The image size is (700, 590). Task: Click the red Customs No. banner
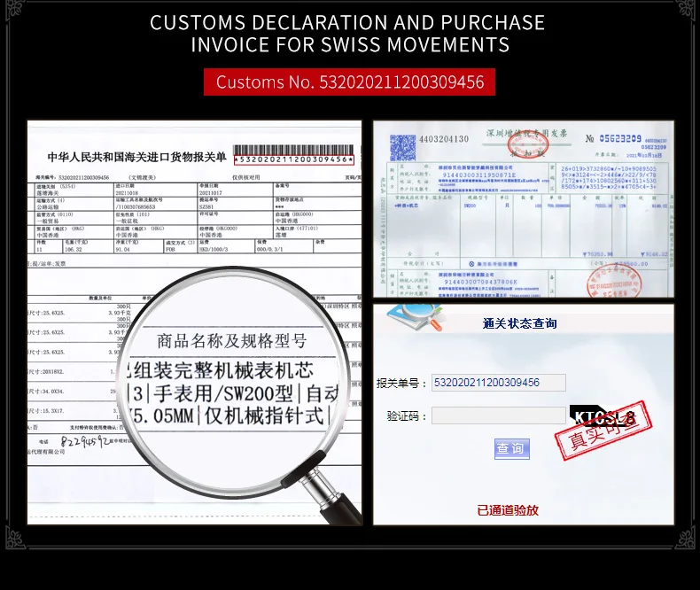(x=349, y=82)
